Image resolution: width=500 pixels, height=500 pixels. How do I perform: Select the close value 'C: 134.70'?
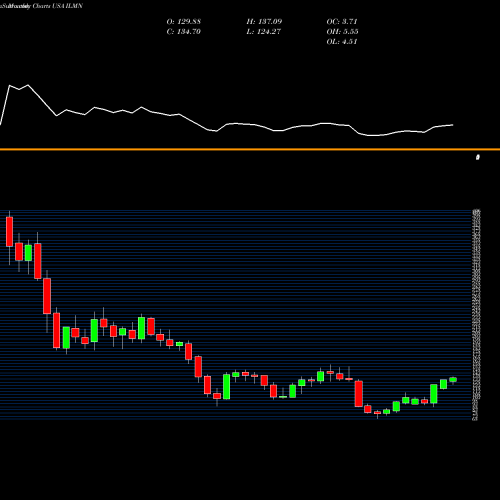(x=184, y=32)
